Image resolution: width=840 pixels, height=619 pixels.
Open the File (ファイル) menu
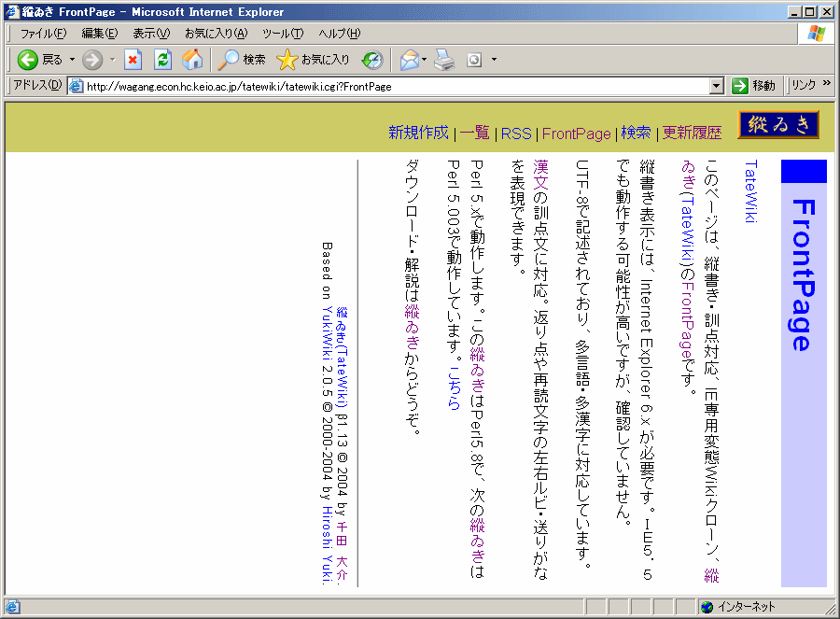(x=43, y=34)
